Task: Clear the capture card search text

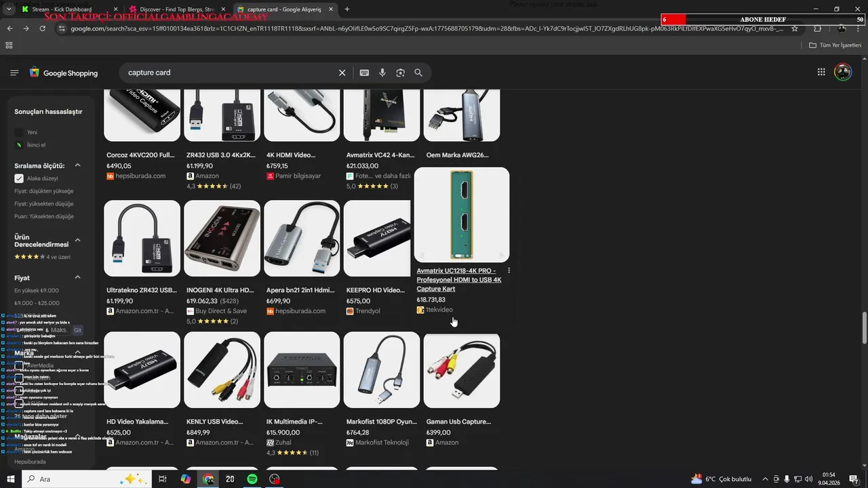Action: (x=342, y=73)
